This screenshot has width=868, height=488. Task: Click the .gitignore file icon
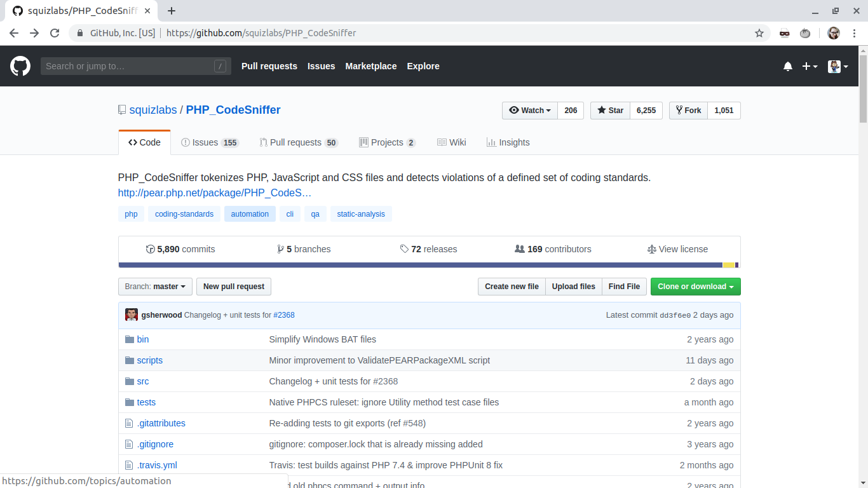(x=130, y=444)
